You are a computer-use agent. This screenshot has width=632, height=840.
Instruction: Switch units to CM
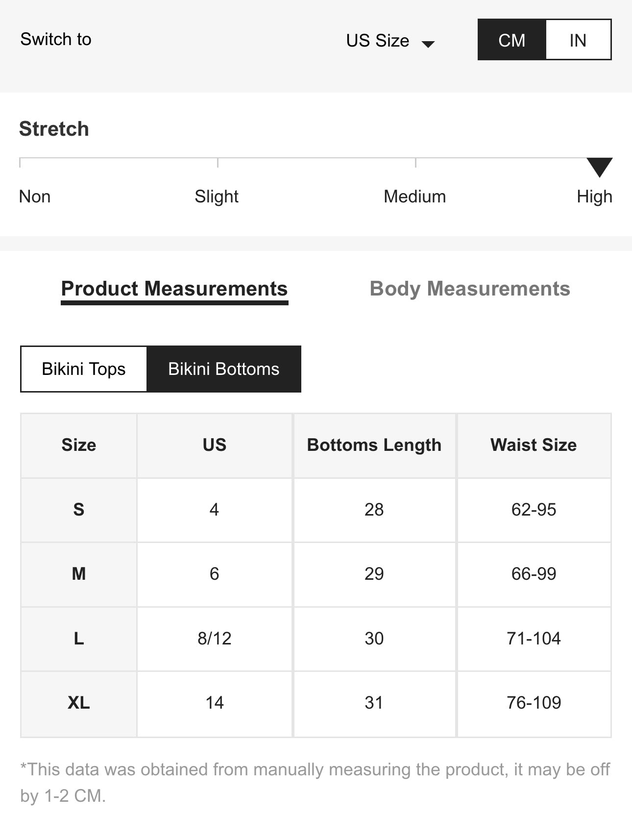click(511, 40)
